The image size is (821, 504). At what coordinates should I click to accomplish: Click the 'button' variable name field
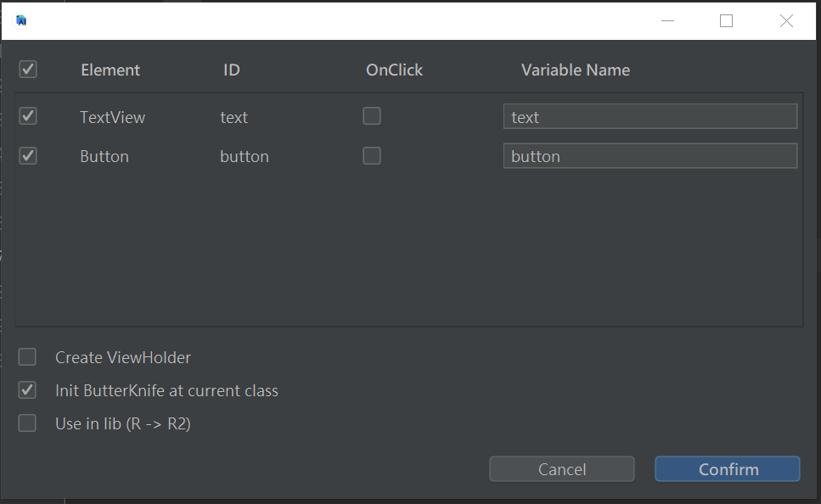pos(649,156)
